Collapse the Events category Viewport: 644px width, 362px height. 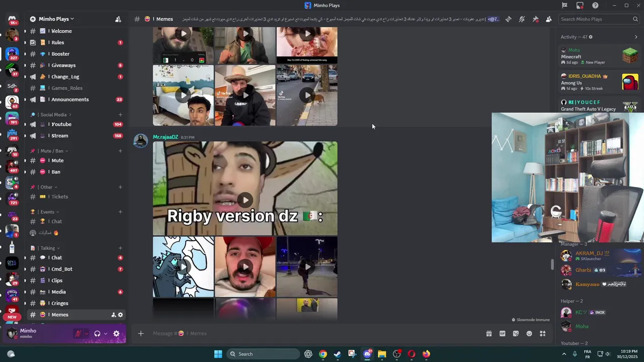(45, 212)
